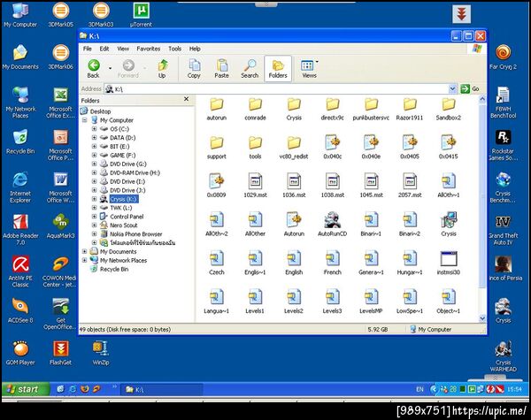Select the vc80_redist folder
531x420 pixels.
[294, 148]
